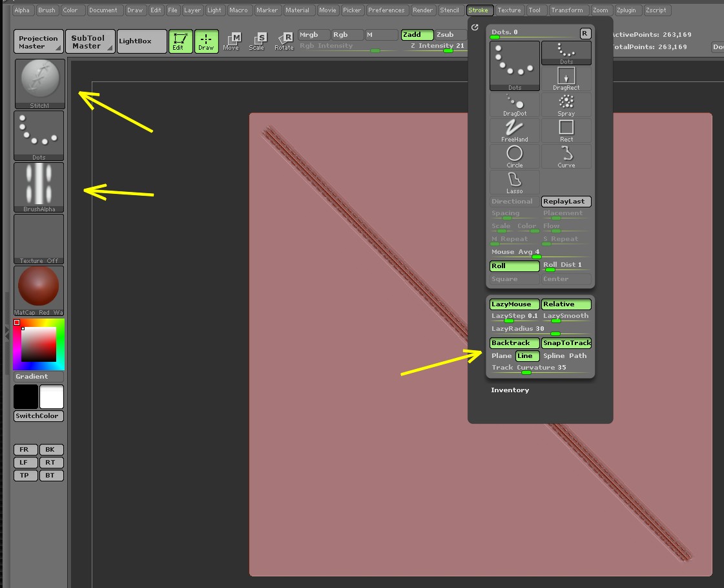This screenshot has height=588, width=724.
Task: Click the SwitchColor button
Action: (x=39, y=416)
